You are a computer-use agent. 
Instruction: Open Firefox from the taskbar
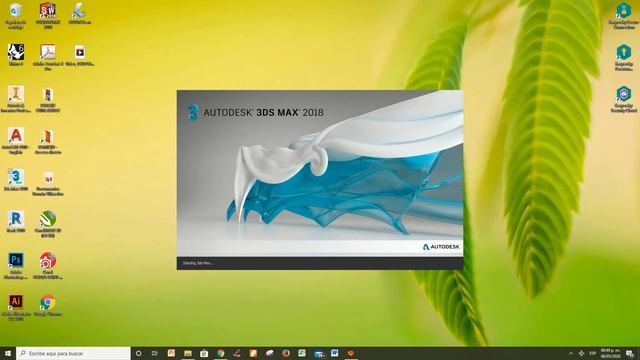[286, 353]
